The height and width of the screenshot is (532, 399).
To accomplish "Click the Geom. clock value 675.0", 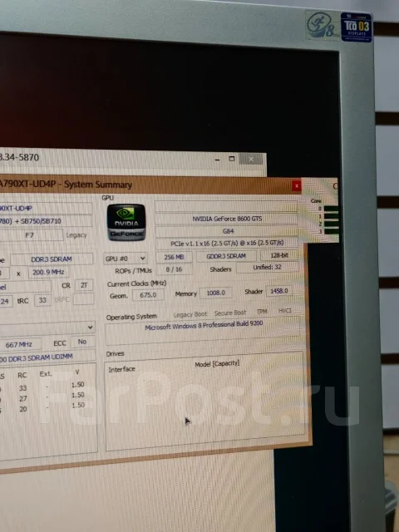I will point(148,295).
